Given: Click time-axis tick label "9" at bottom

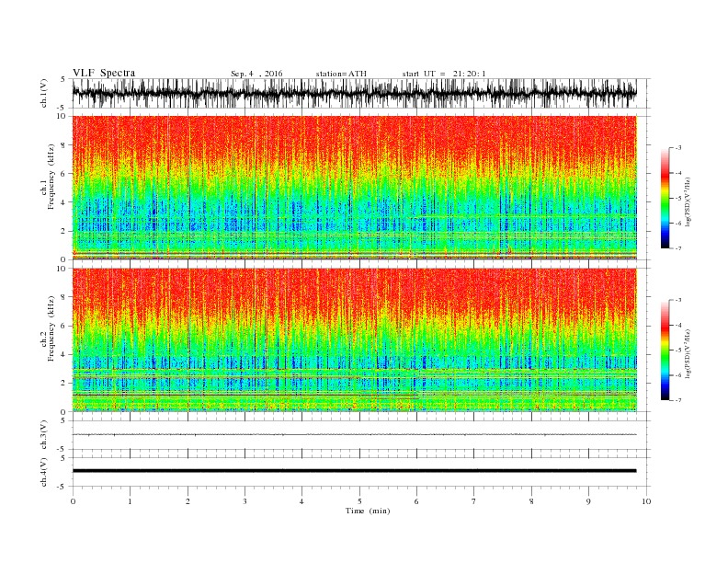Looking at the screenshot, I should [x=588, y=501].
